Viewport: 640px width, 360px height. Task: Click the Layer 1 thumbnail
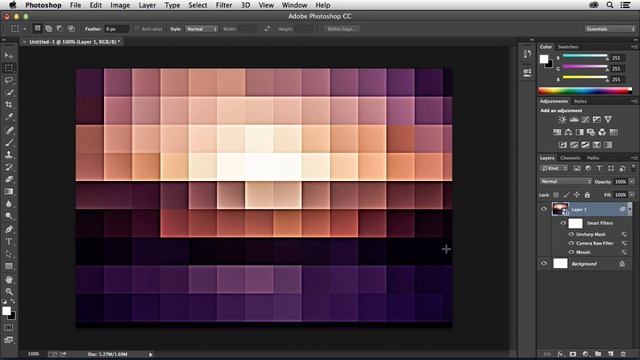click(560, 209)
